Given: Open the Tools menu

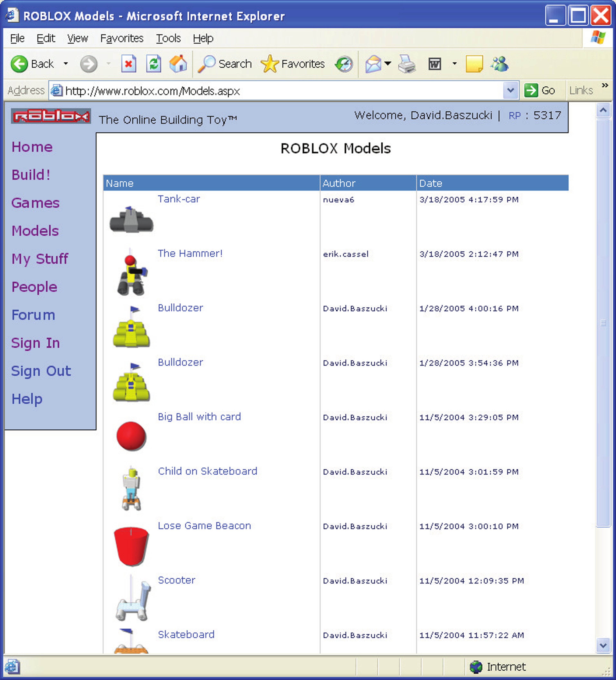Looking at the screenshot, I should coord(168,39).
